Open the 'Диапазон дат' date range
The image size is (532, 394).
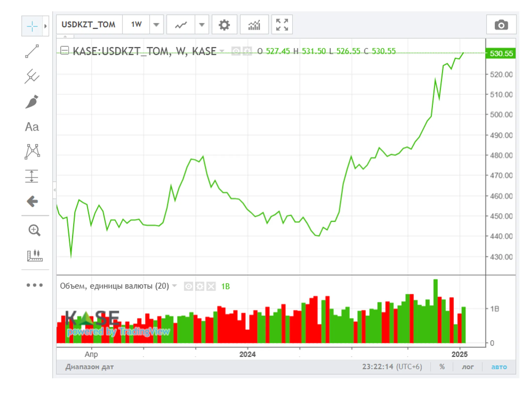tap(89, 367)
